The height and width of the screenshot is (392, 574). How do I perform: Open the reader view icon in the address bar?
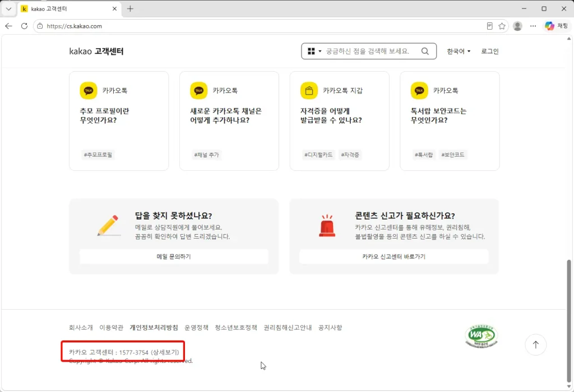point(489,26)
